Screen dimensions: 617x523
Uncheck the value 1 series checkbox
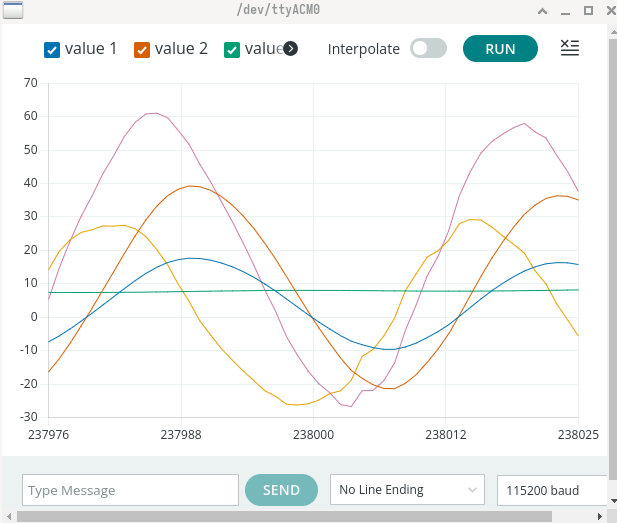(x=53, y=50)
